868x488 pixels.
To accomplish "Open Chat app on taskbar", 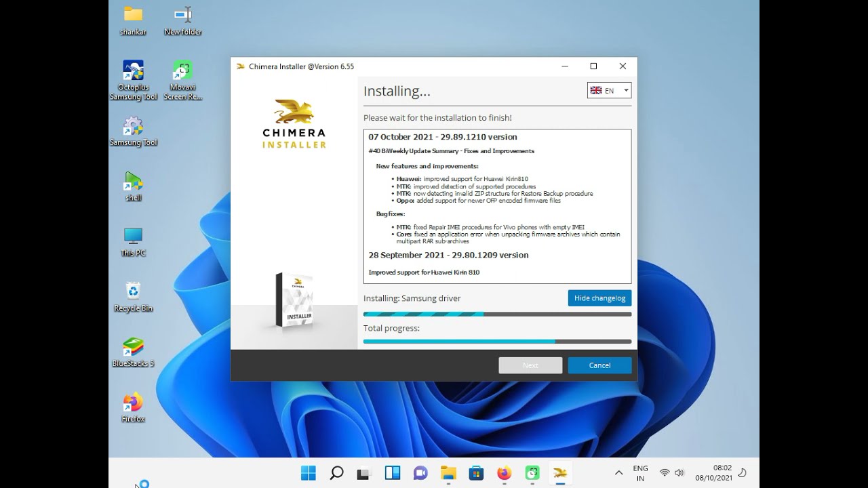I will click(420, 473).
